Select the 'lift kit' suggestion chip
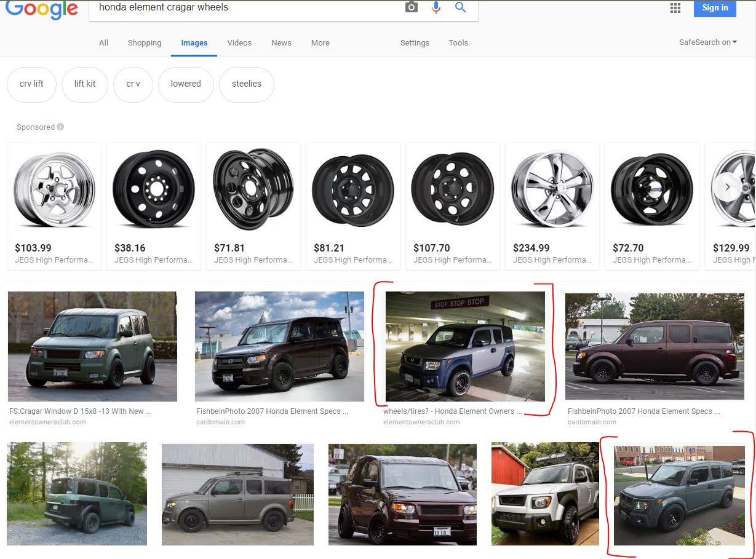Screen dimensions: 756x559 click(x=85, y=84)
